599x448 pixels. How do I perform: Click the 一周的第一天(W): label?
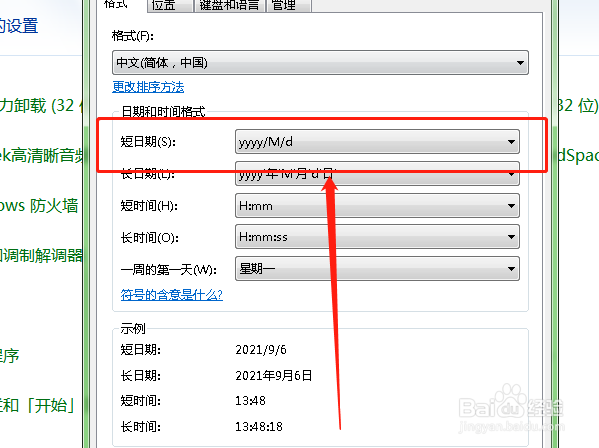coord(168,270)
